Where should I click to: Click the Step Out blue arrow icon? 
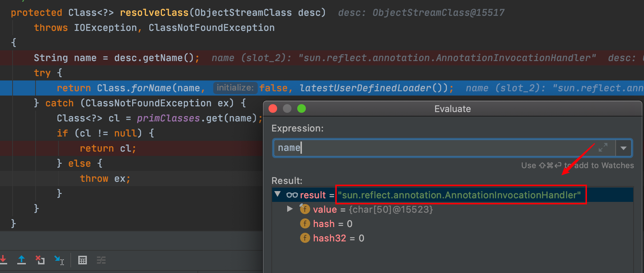[22, 260]
